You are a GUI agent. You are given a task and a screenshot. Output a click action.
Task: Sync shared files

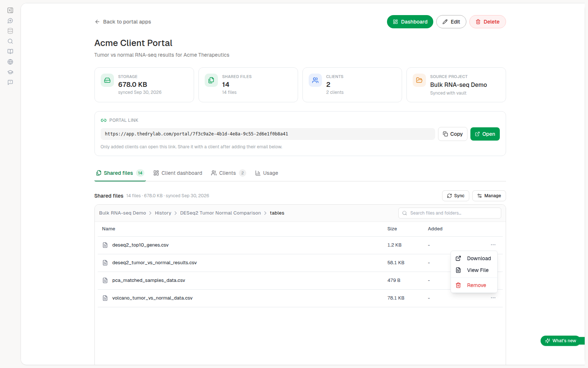click(x=456, y=196)
